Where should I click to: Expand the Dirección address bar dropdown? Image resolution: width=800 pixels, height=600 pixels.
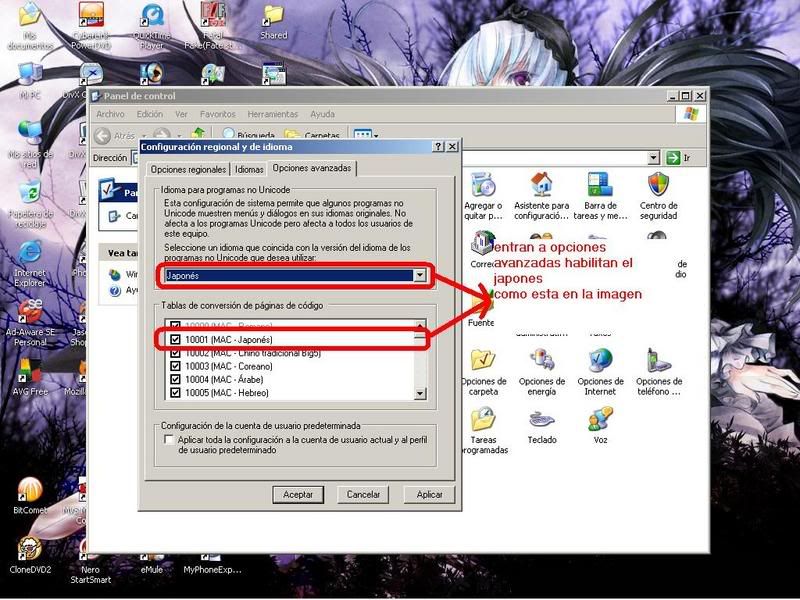tap(654, 158)
